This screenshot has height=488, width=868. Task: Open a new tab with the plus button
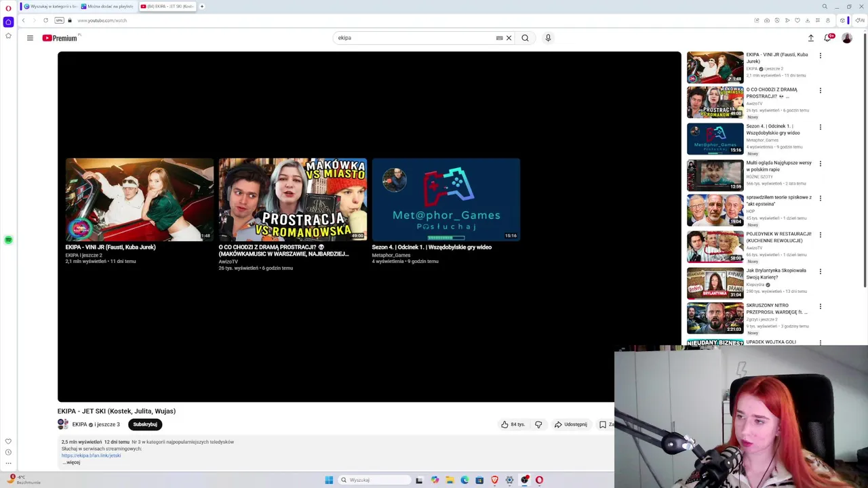coord(201,6)
